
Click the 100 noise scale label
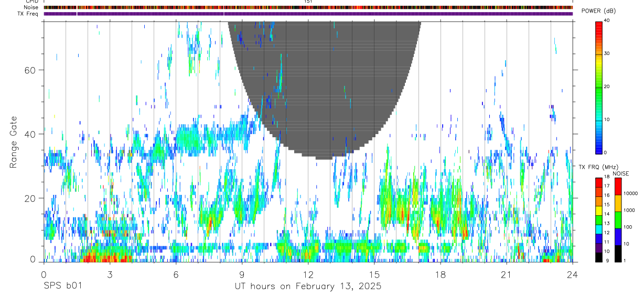628,227
